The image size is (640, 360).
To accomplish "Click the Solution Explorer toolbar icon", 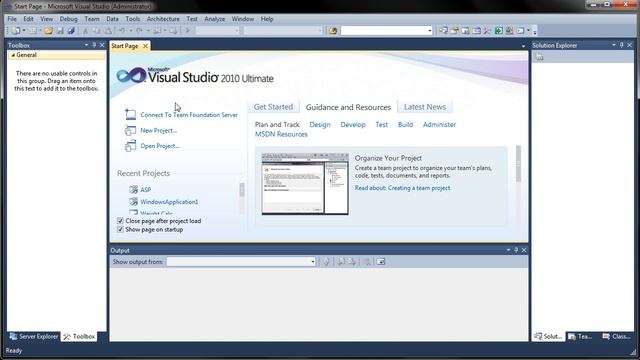I will point(443,31).
